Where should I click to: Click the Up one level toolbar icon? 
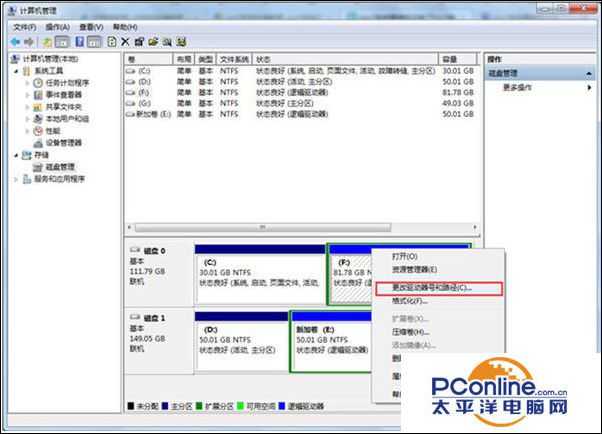[x=46, y=42]
